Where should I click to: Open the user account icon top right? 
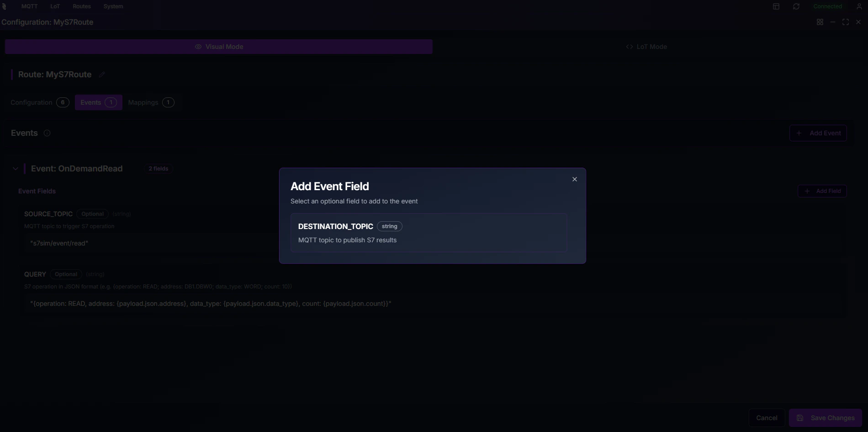[859, 6]
